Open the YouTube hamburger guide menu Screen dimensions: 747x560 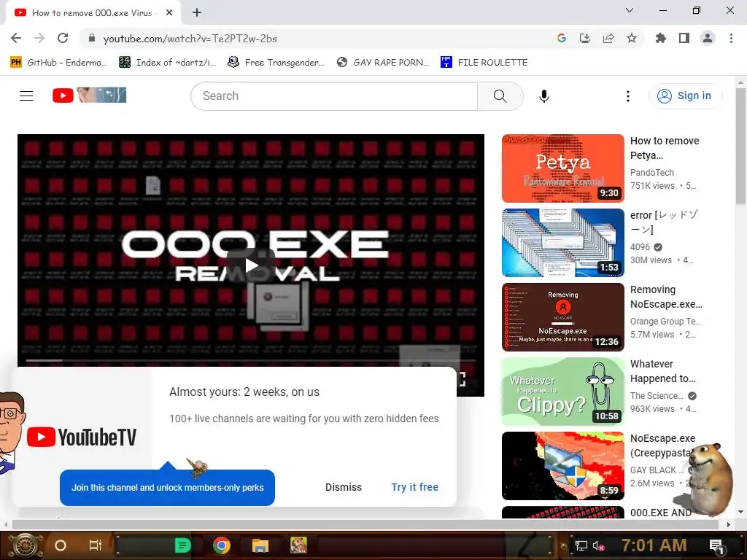(x=26, y=96)
